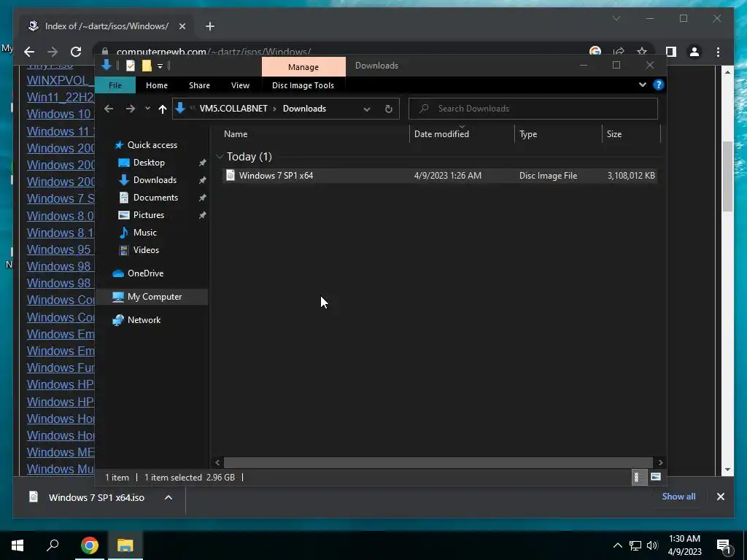Open taskbar search magnifier
The image size is (747, 560).
(x=53, y=545)
